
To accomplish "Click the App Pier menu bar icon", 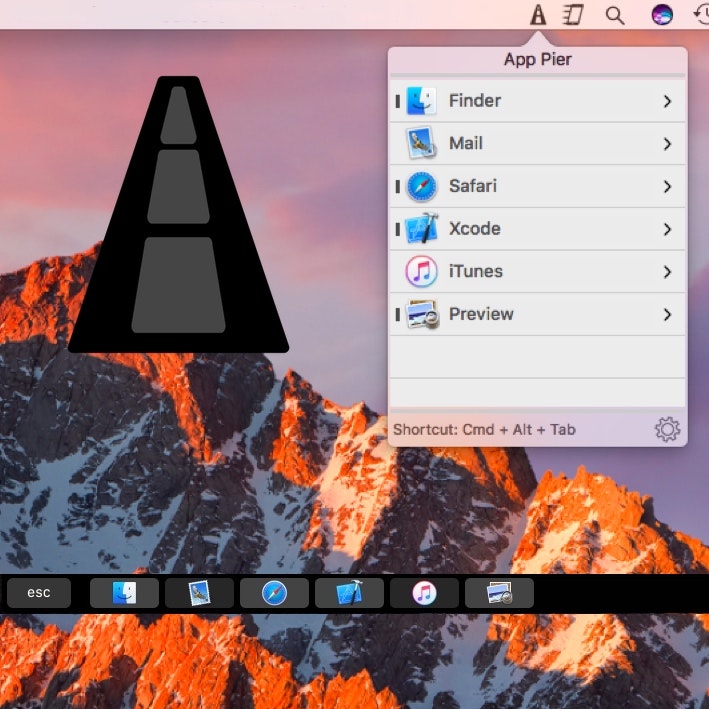I will [538, 15].
